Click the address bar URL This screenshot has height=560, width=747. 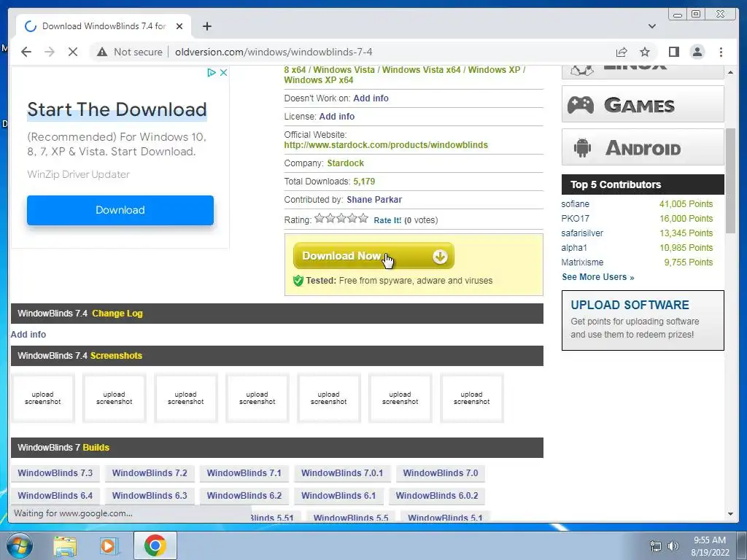pyautogui.click(x=274, y=52)
